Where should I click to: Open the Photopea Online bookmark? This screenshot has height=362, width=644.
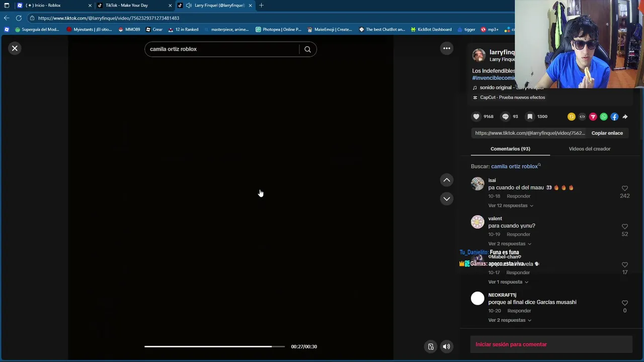click(278, 30)
